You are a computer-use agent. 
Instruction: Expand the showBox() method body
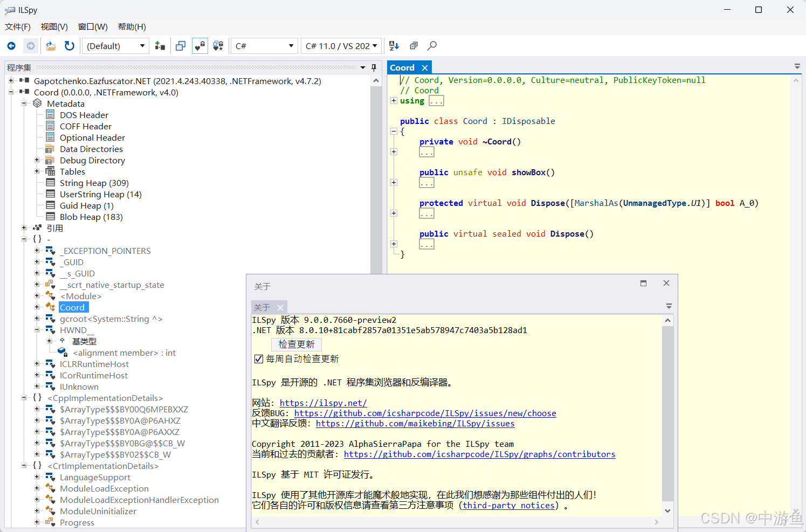394,183
